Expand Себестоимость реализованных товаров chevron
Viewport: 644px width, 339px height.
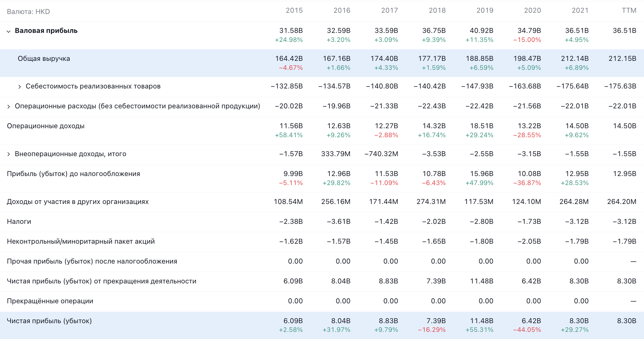point(20,87)
